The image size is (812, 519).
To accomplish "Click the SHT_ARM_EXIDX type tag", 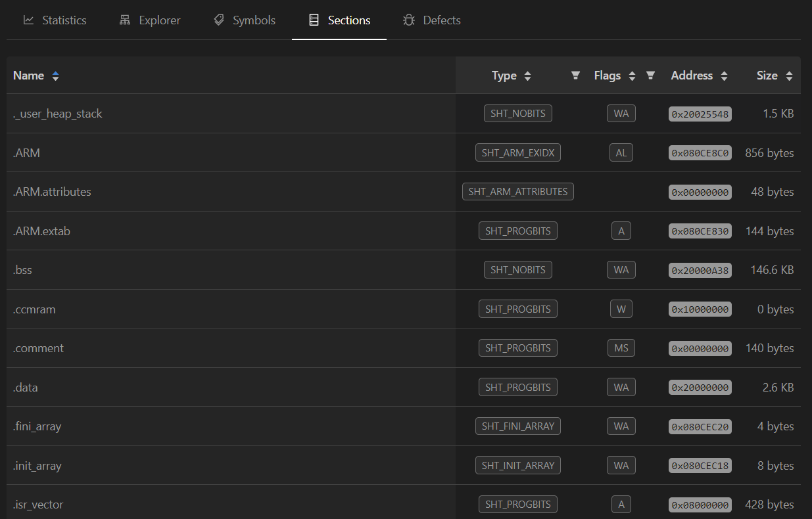I will point(518,153).
